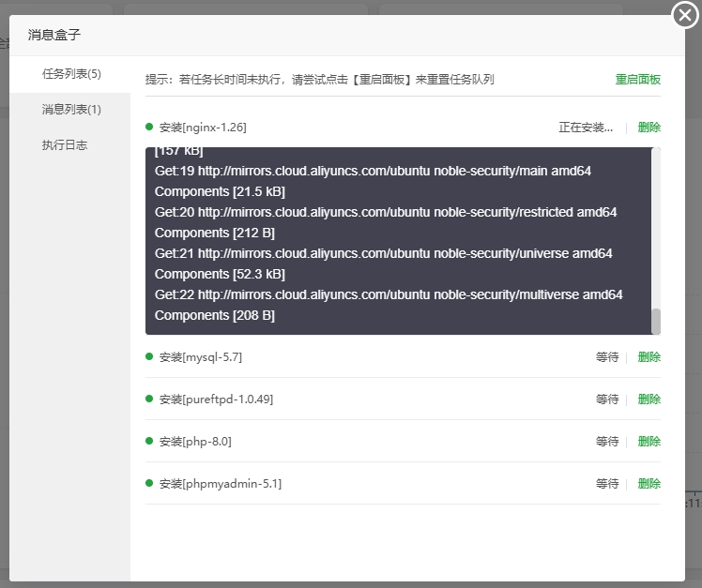
Task: Delete the nginx-1.26 install task
Action: pos(649,128)
